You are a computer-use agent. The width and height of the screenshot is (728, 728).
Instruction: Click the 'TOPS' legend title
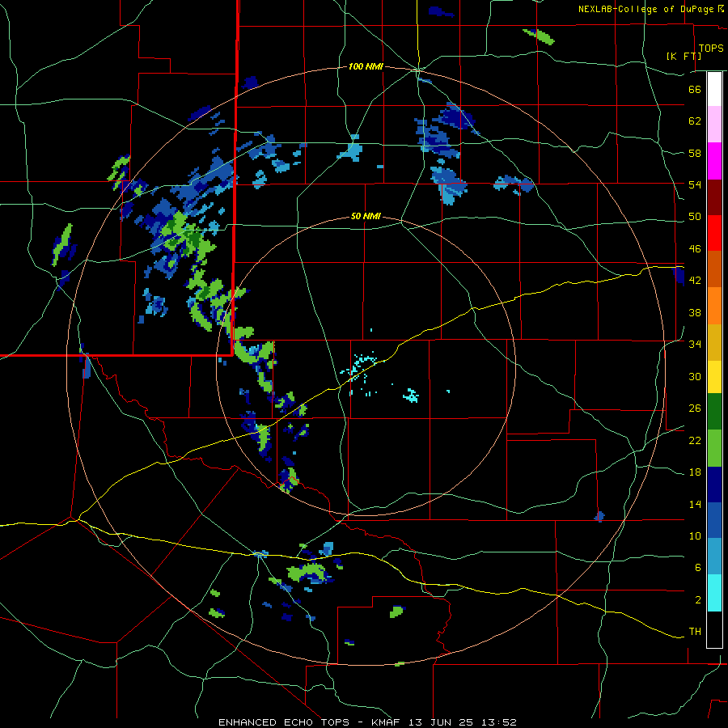[711, 49]
